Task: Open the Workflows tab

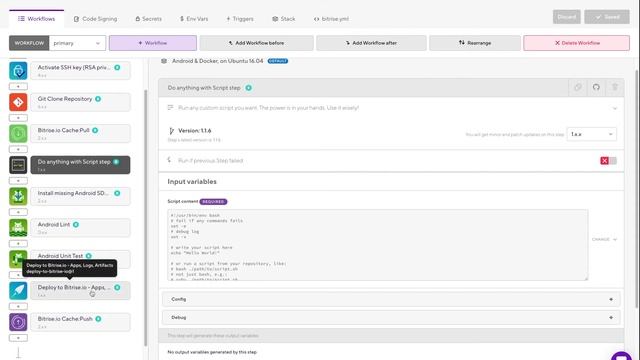Action: (x=36, y=19)
